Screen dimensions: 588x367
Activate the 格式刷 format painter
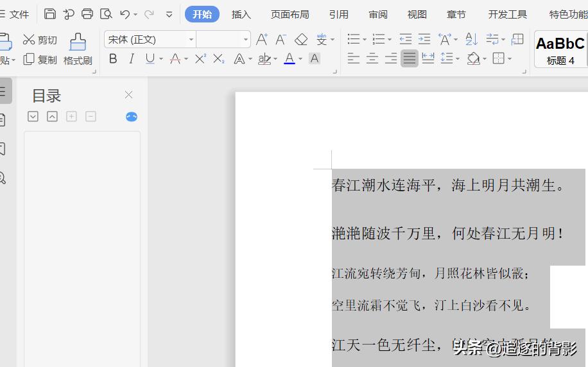(78, 49)
